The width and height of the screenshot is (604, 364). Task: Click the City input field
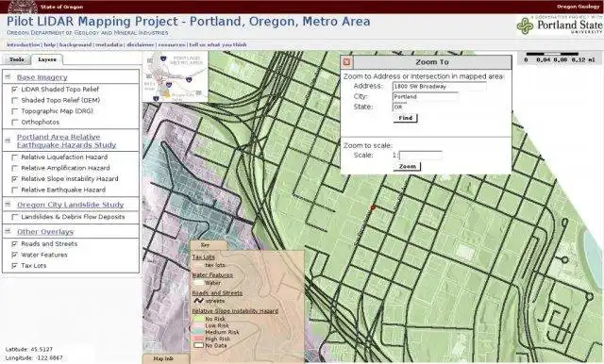click(x=426, y=97)
